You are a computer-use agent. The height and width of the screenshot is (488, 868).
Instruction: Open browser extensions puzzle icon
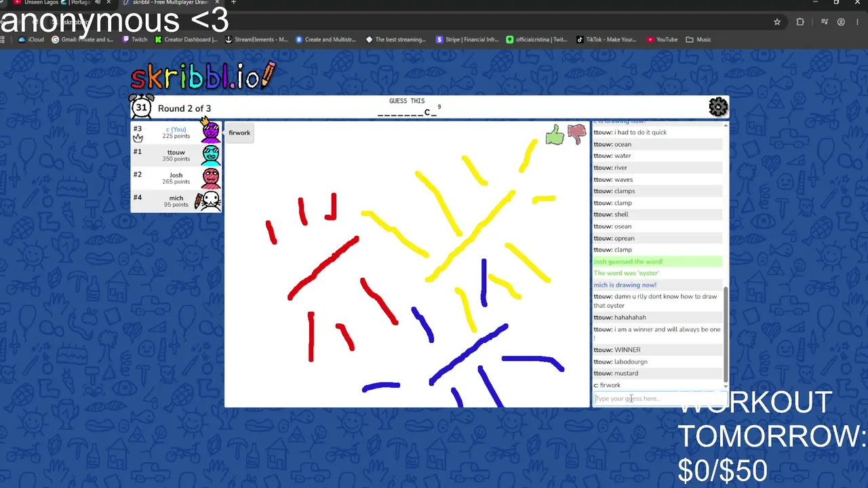(x=800, y=22)
